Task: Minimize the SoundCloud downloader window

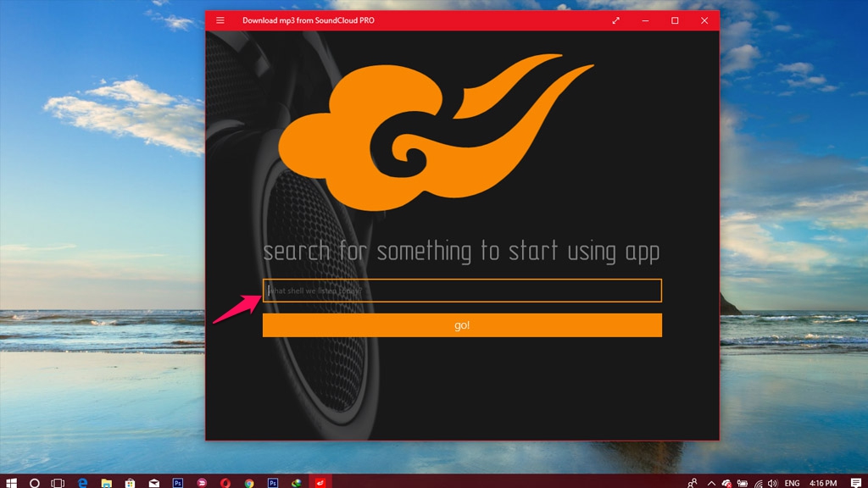Action: (645, 20)
